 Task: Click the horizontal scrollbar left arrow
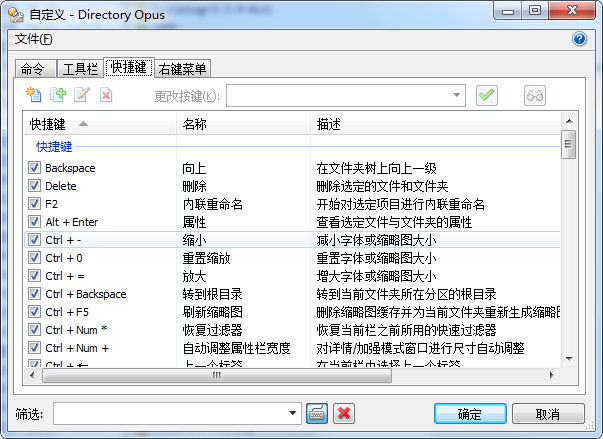tap(32, 375)
